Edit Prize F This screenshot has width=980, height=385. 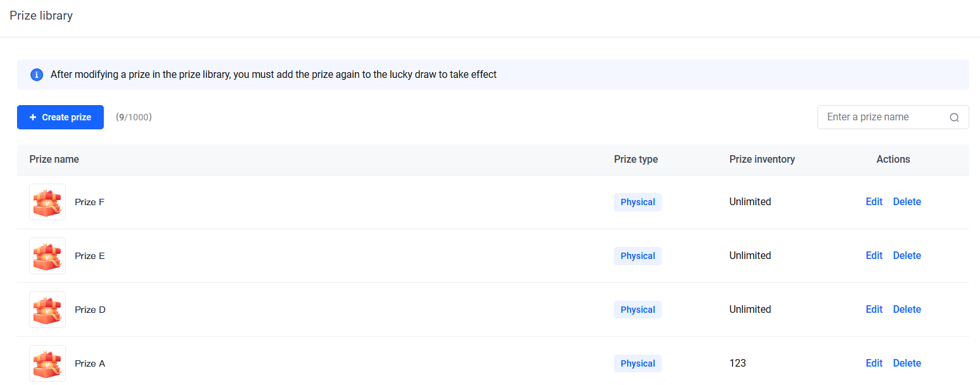pyautogui.click(x=874, y=202)
